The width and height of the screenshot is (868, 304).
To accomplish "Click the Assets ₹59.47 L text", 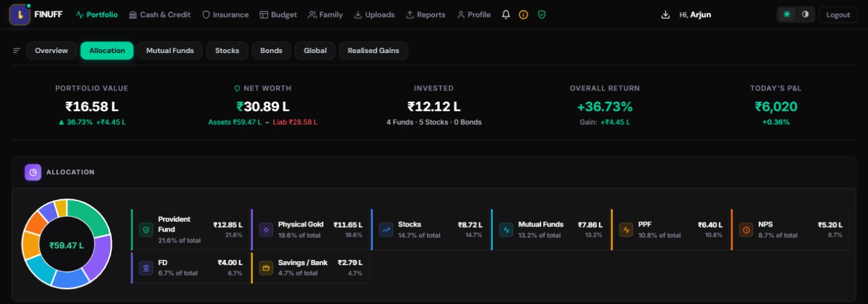I will [x=234, y=122].
